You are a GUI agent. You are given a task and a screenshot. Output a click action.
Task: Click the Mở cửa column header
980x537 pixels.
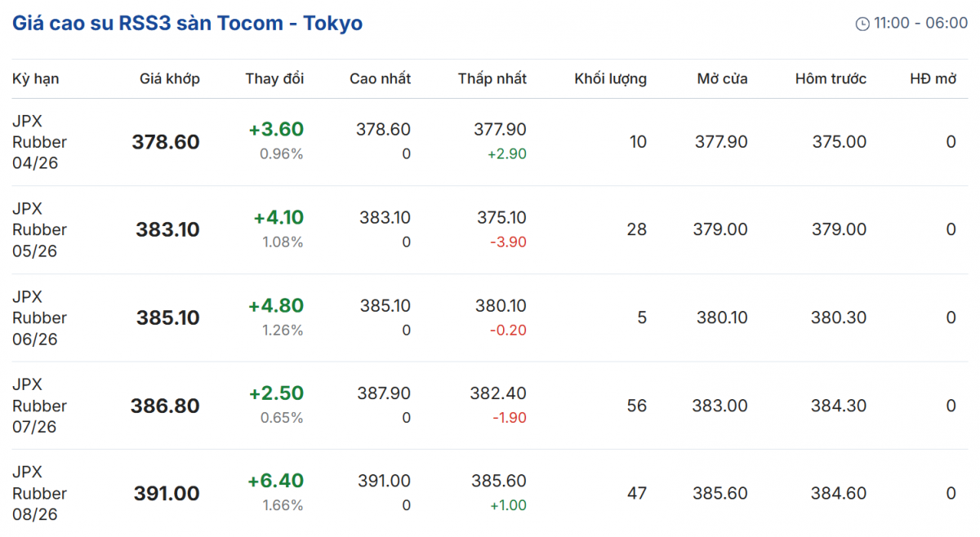pyautogui.click(x=722, y=79)
